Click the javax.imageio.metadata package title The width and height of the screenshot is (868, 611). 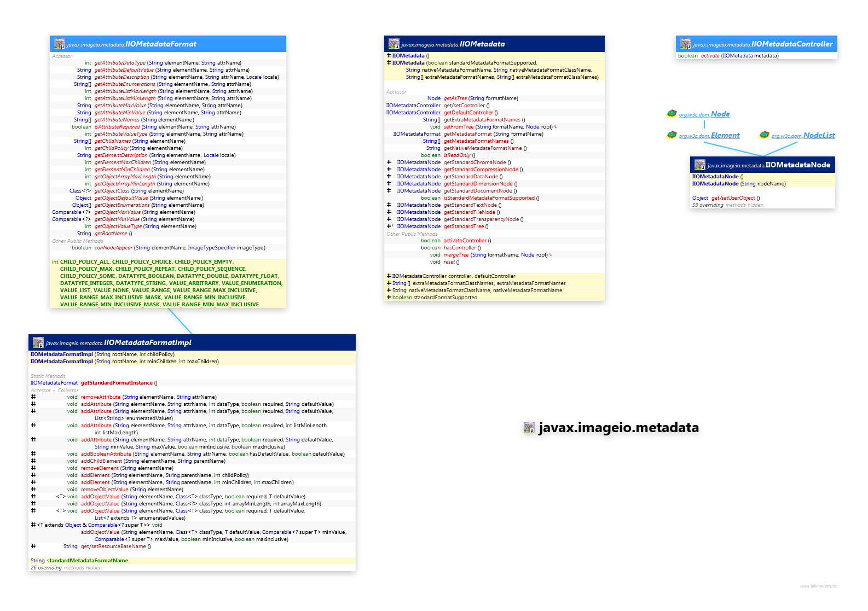tap(618, 428)
